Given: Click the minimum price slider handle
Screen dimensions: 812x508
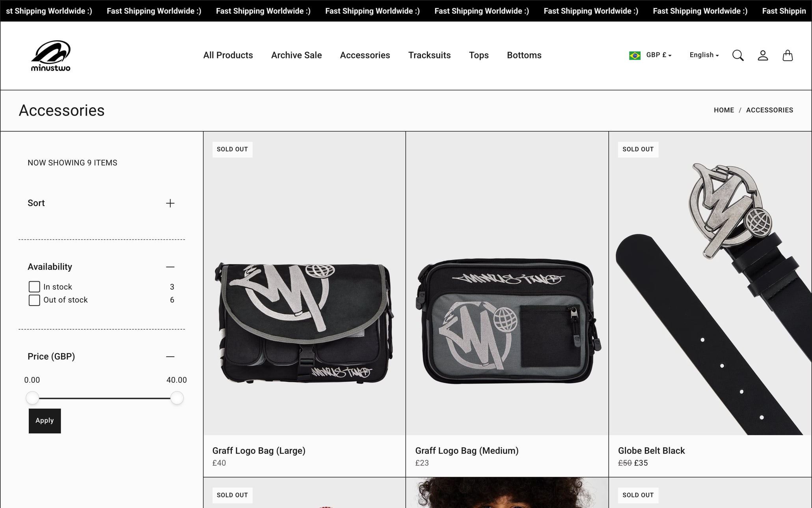Looking at the screenshot, I should tap(32, 398).
